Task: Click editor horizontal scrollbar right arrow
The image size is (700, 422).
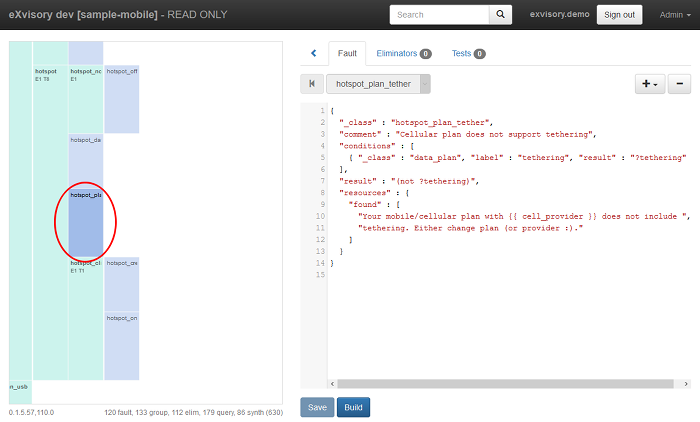Action: click(x=686, y=384)
